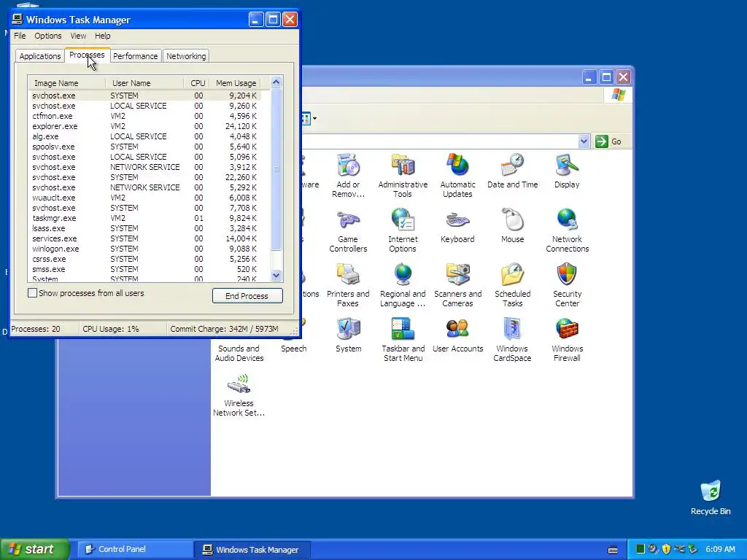
Task: Click the Go button in Control Panel
Action: [x=609, y=141]
